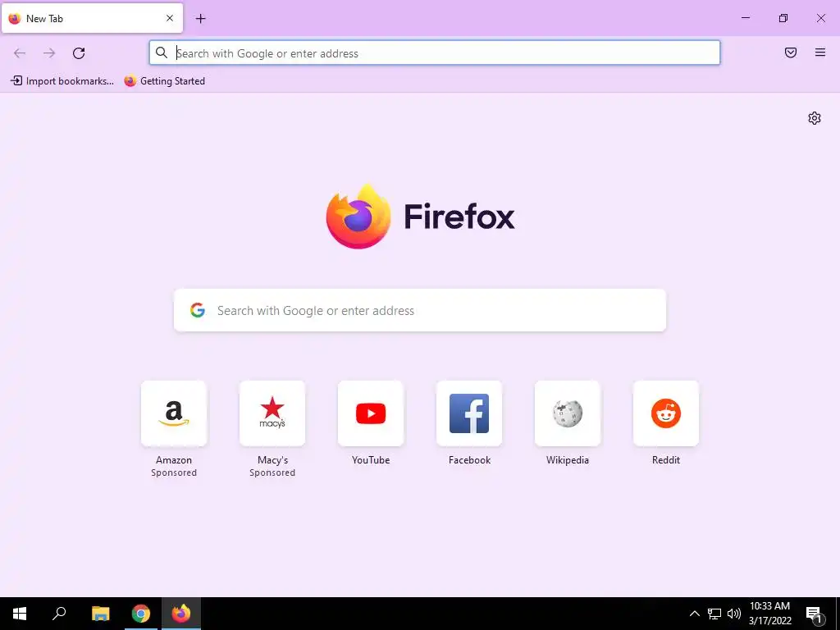The width and height of the screenshot is (840, 630).
Task: Open new tab page personalization settings gear
Action: [815, 118]
